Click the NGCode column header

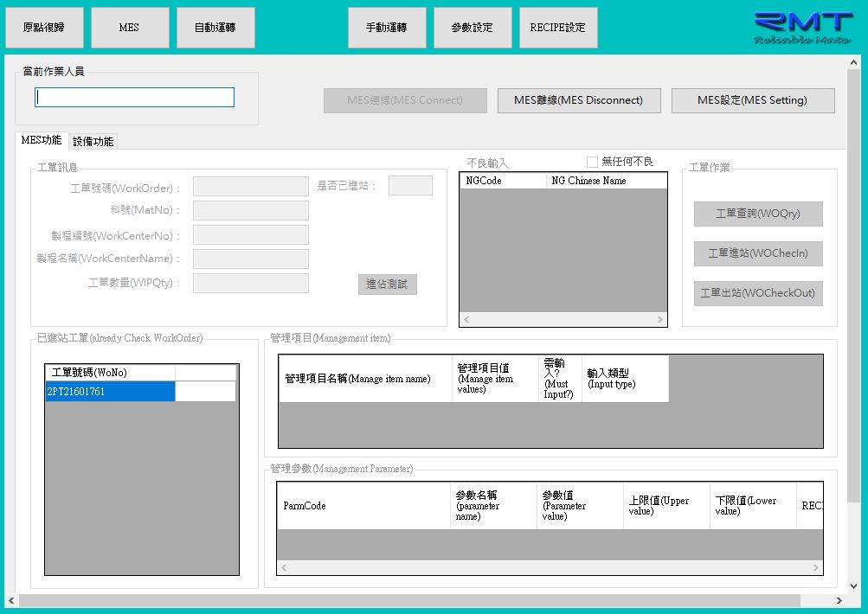click(x=502, y=181)
